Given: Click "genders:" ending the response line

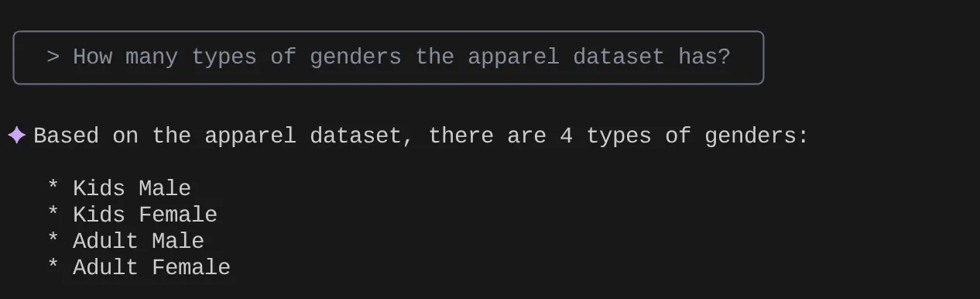Looking at the screenshot, I should click(756, 137).
